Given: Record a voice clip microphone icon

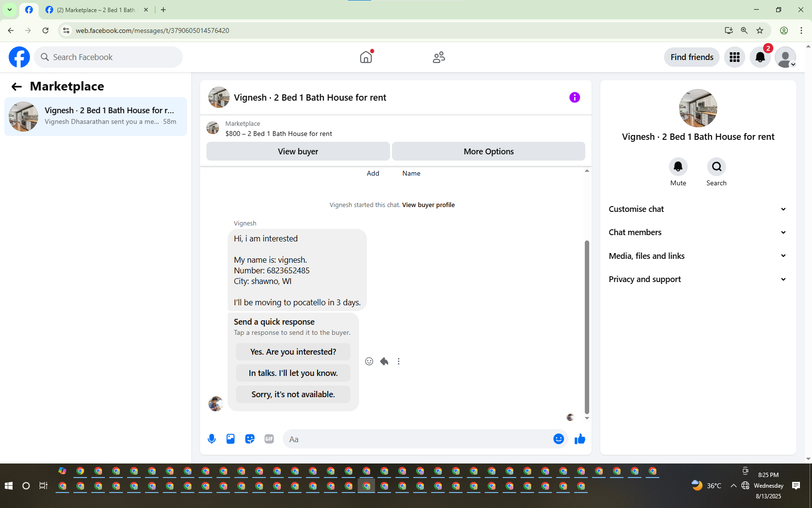Looking at the screenshot, I should [x=212, y=439].
